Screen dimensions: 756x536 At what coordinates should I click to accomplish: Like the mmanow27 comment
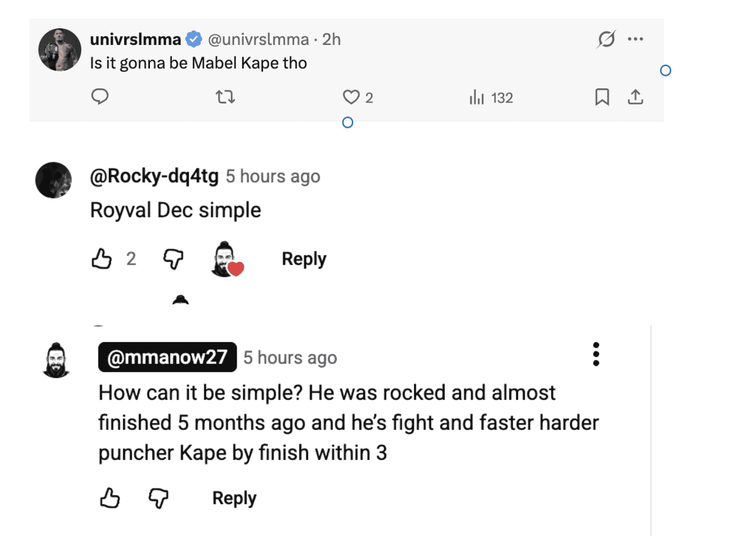coord(110,498)
